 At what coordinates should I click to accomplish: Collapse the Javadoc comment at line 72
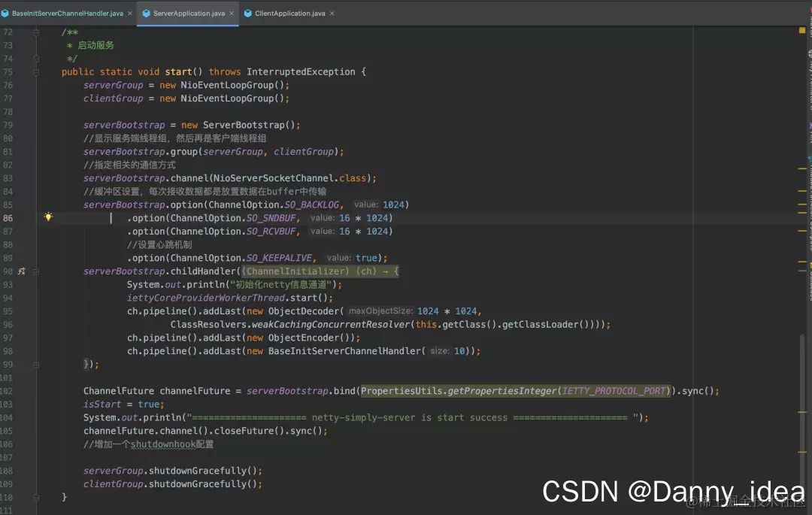tap(36, 32)
